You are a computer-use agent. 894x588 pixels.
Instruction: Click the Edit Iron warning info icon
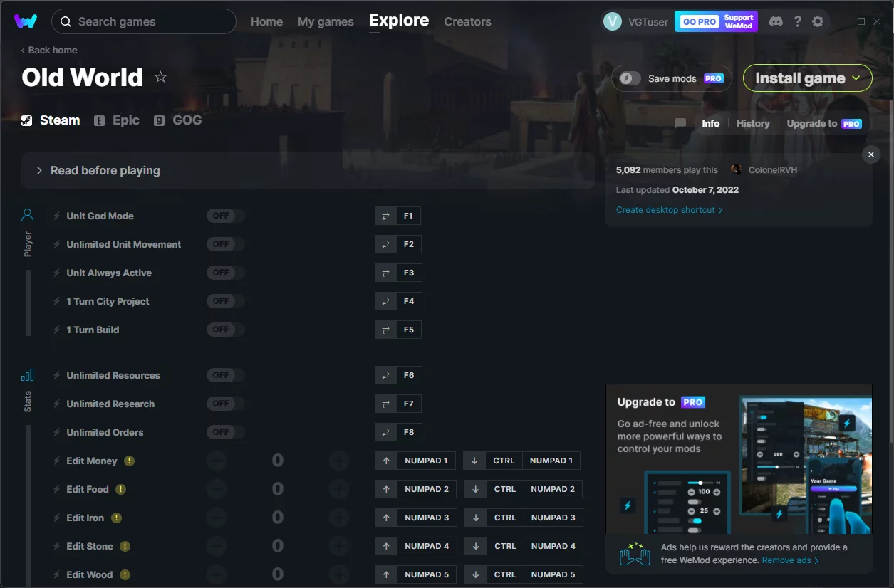point(116,518)
